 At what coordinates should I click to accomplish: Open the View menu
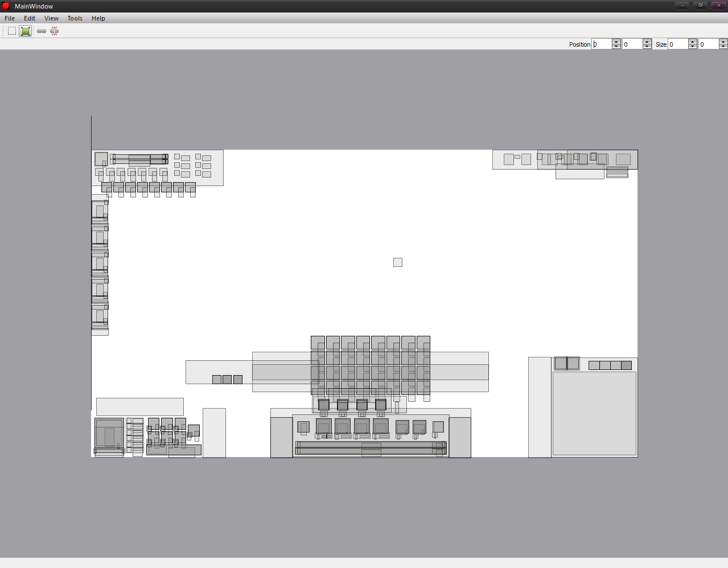click(x=51, y=18)
